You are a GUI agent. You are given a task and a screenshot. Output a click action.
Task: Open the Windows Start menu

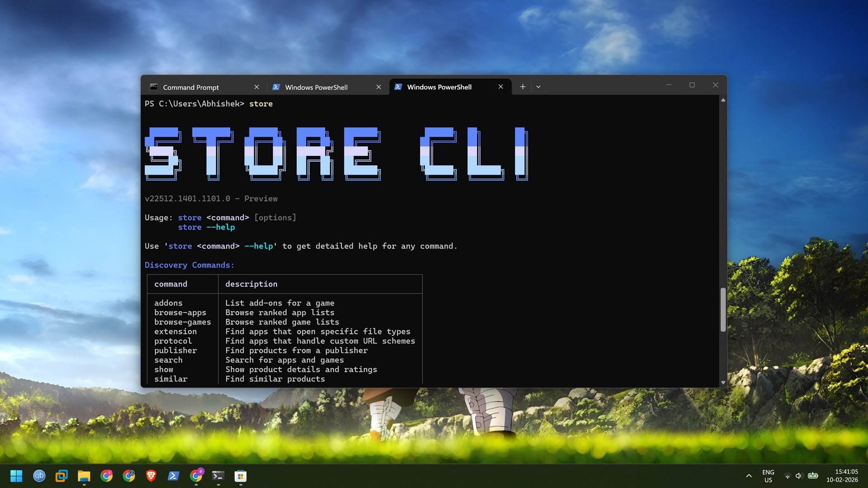(x=16, y=476)
